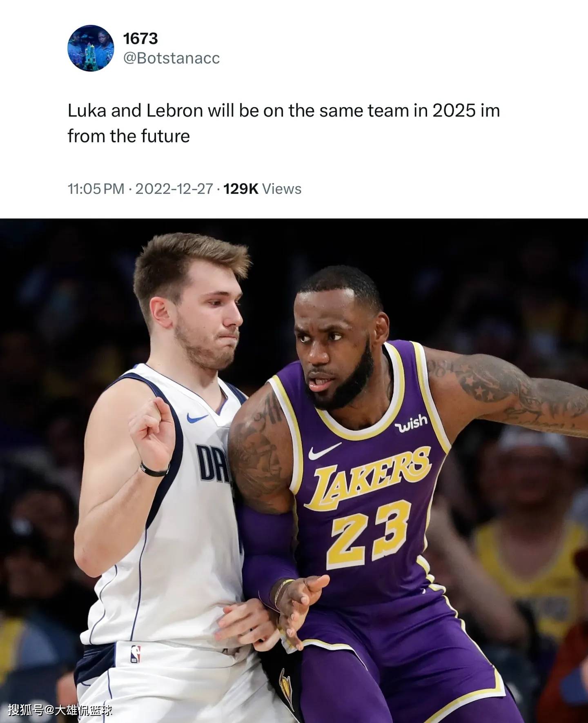588x723 pixels.
Task: Click the words 'from the future' in tweet
Action: pyautogui.click(x=129, y=136)
